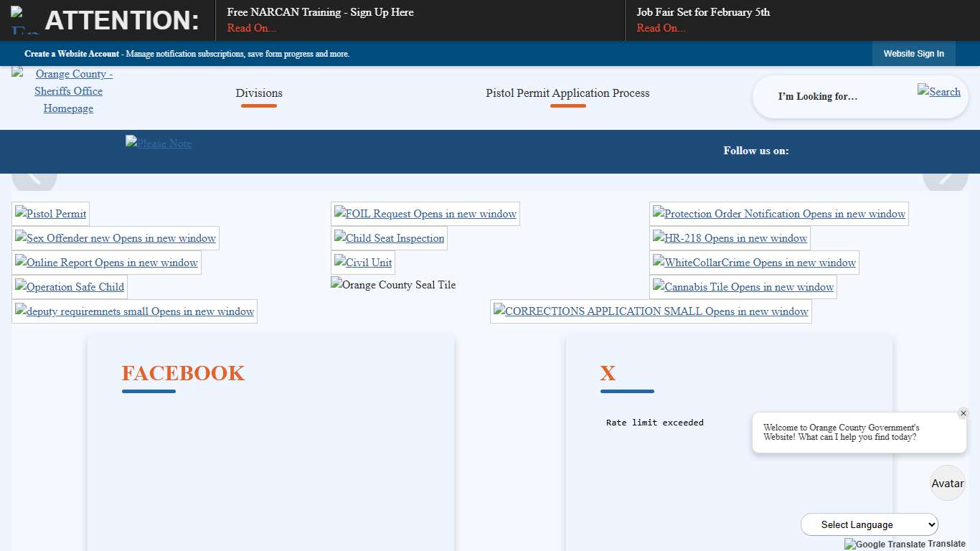This screenshot has width=980, height=551.
Task: Click the Protection Order Notification tile
Action: pos(779,214)
